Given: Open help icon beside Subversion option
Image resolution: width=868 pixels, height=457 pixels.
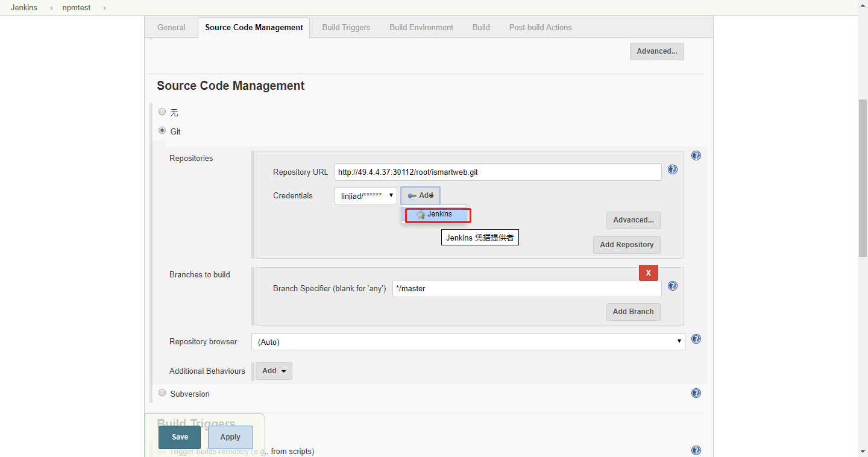Looking at the screenshot, I should (696, 393).
